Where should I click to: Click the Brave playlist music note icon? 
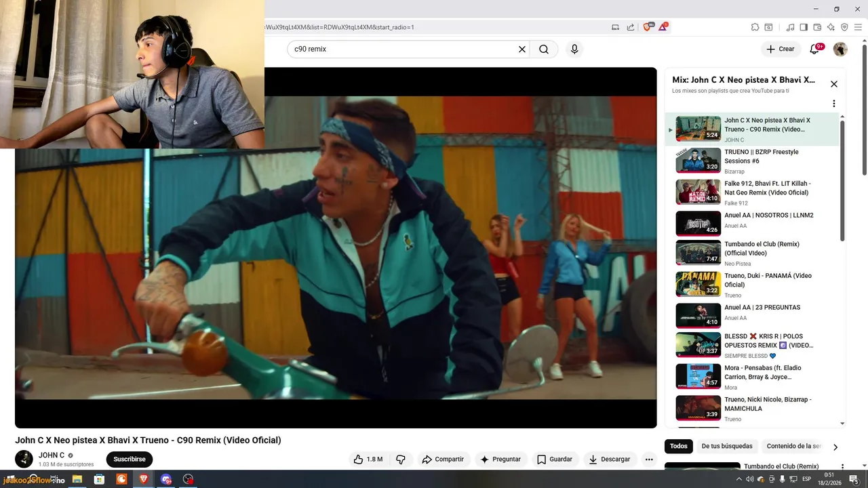(x=790, y=27)
